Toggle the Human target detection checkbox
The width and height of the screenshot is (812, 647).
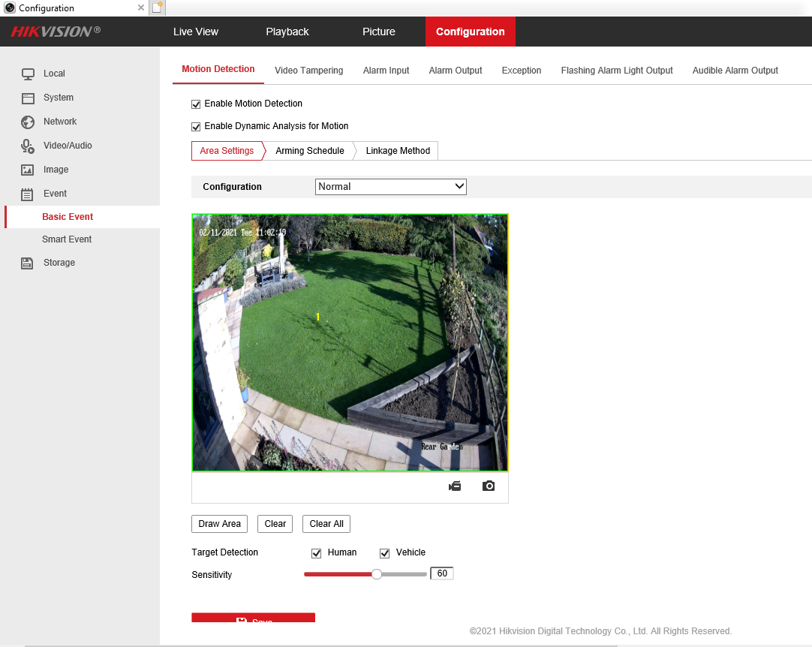pos(317,553)
